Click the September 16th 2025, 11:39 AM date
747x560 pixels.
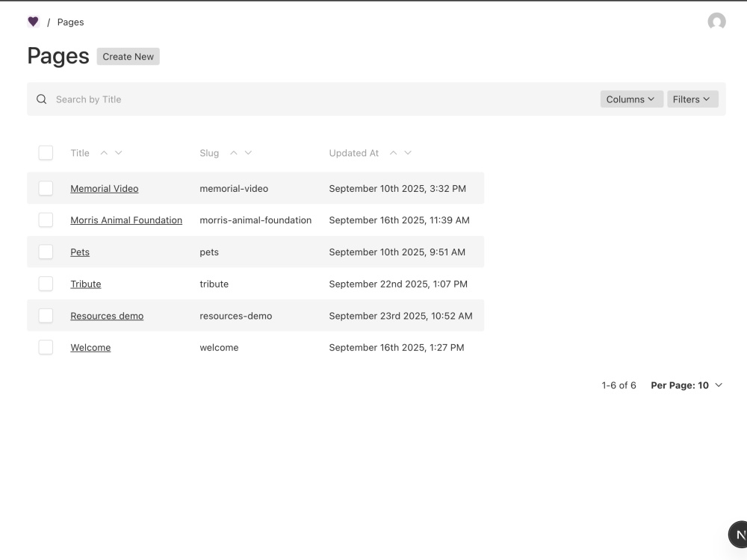point(399,220)
